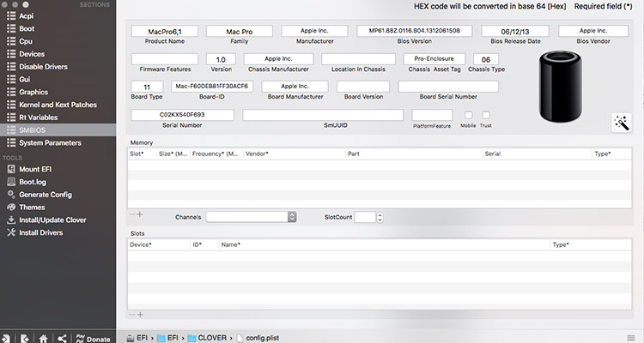Select the Devices section
This screenshot has width=644, height=343.
pos(32,54)
